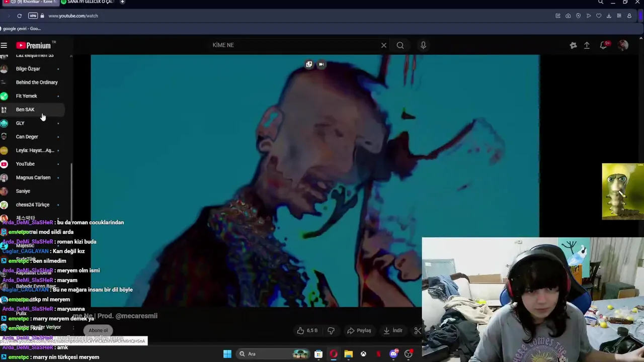Open Saniye channel in sidebar
The height and width of the screenshot is (362, 644).
point(32,191)
